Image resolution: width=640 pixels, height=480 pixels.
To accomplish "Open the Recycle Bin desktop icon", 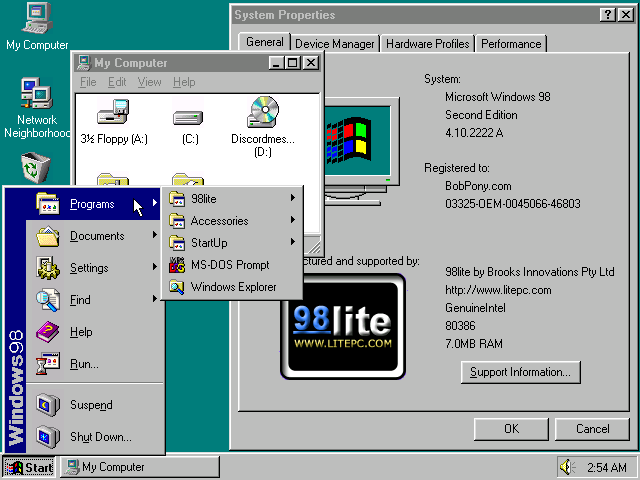I will 36,167.
